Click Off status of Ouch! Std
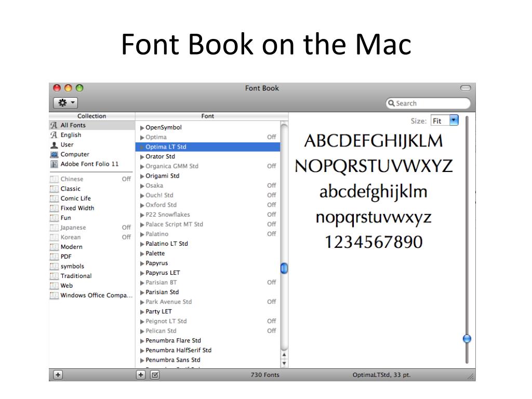This screenshot has width=532, height=399. point(271,195)
